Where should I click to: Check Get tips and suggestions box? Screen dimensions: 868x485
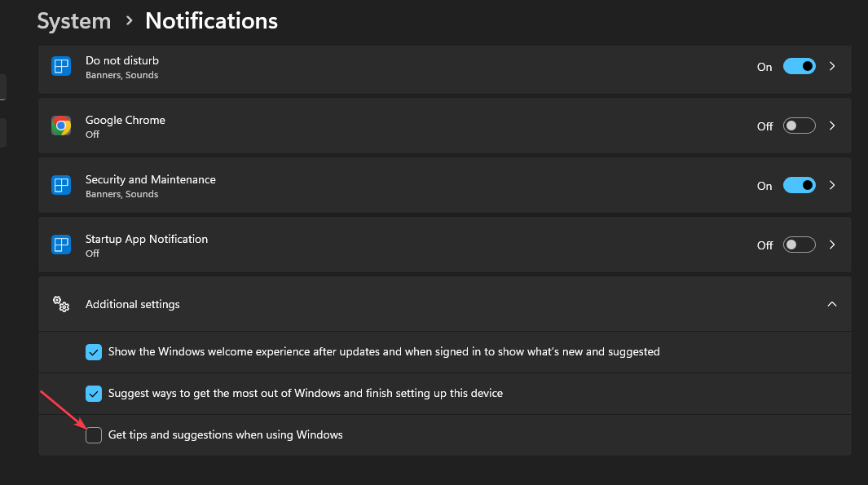[94, 435]
